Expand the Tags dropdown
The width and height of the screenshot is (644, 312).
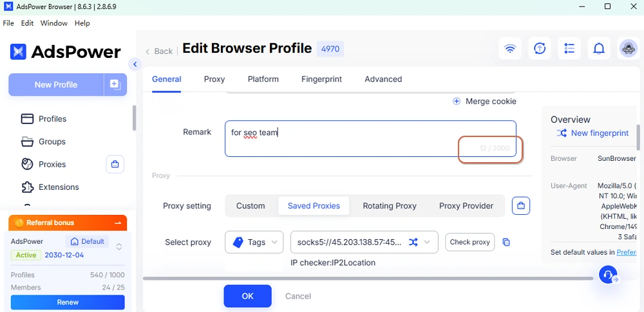point(254,243)
